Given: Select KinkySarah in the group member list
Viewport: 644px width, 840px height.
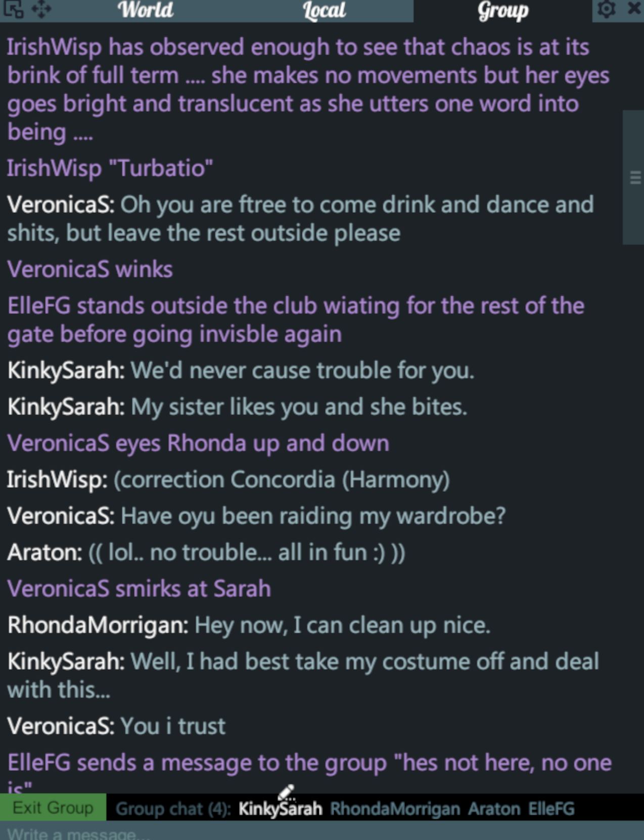Looking at the screenshot, I should (x=280, y=809).
